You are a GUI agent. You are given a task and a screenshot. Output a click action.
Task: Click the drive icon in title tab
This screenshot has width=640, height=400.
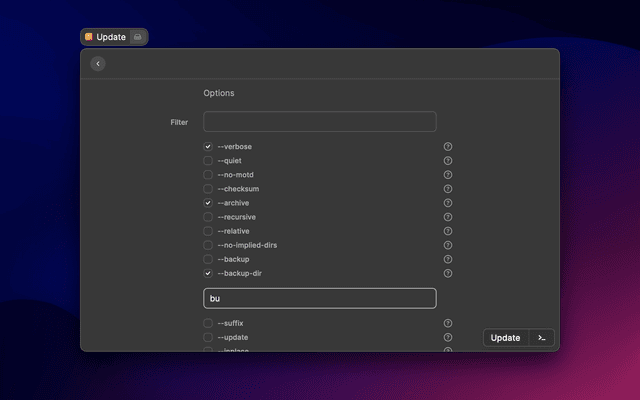(138, 37)
